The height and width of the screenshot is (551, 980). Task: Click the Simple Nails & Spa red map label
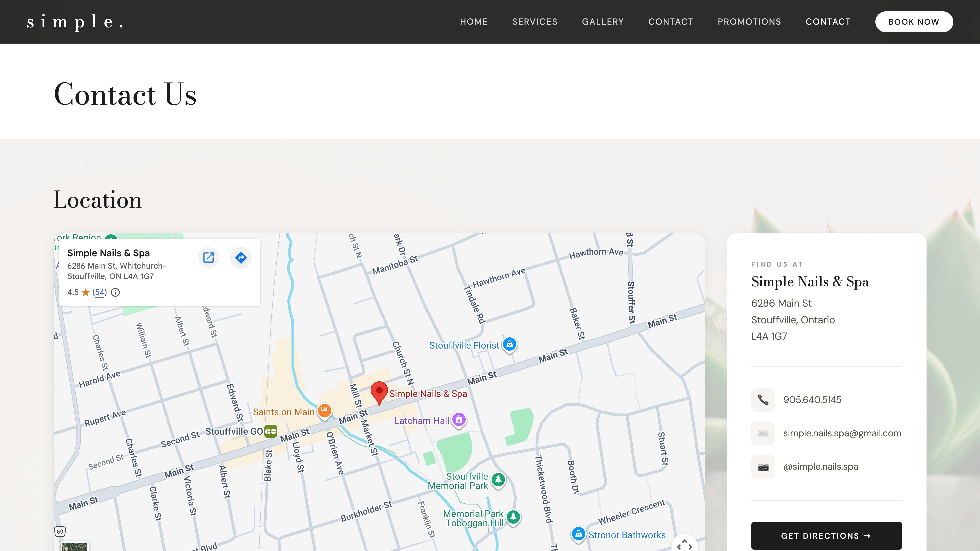point(428,393)
